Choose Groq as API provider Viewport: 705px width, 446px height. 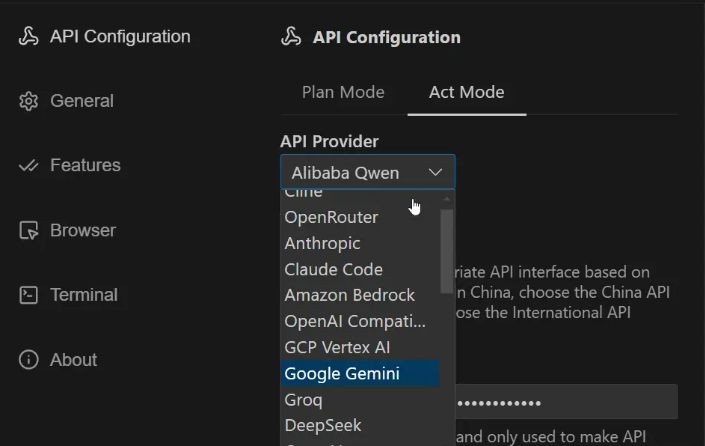[360, 399]
